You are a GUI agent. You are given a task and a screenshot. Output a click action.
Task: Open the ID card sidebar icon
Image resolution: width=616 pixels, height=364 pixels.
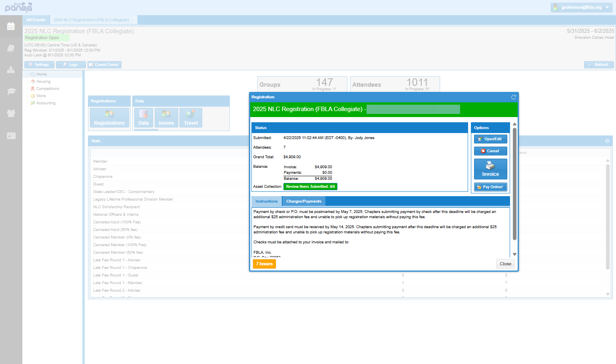11,136
